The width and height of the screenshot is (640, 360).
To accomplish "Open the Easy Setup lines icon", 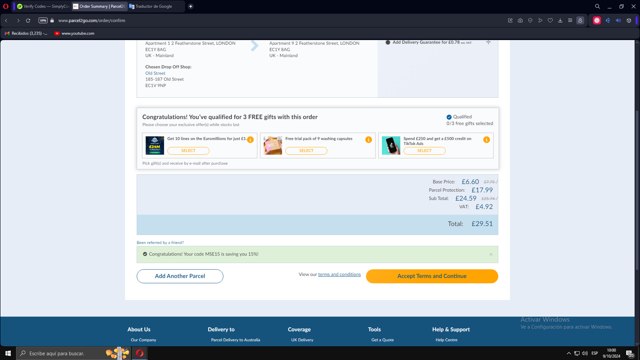I will tap(570, 20).
